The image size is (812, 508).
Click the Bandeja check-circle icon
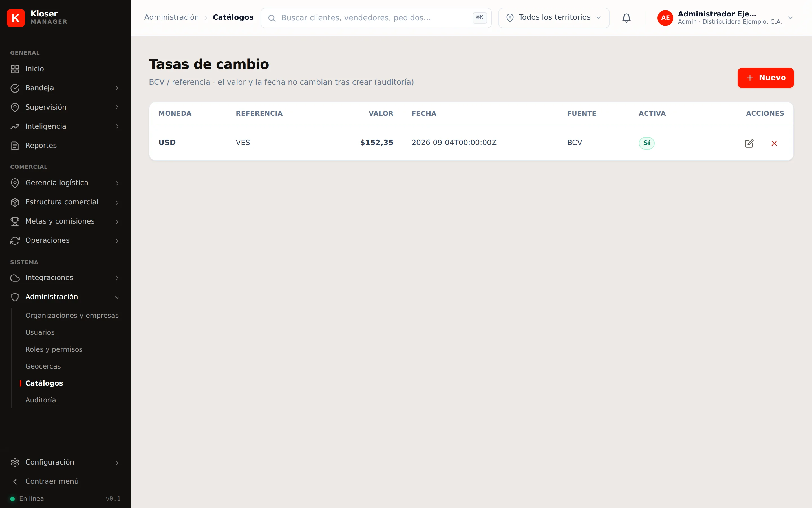tap(15, 88)
